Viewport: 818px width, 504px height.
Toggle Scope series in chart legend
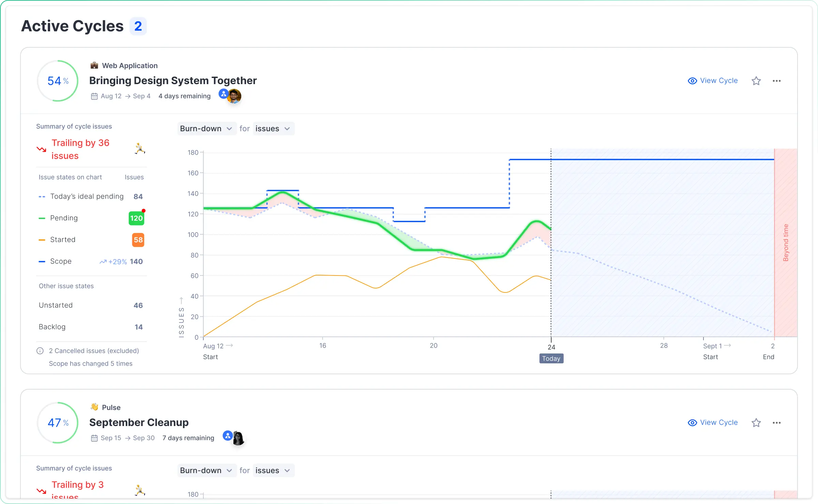[61, 262]
